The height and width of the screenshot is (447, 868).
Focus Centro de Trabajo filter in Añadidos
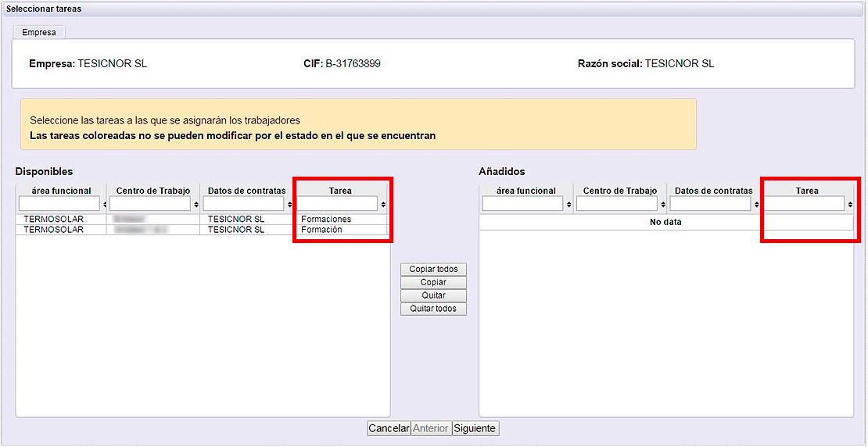[x=617, y=204]
